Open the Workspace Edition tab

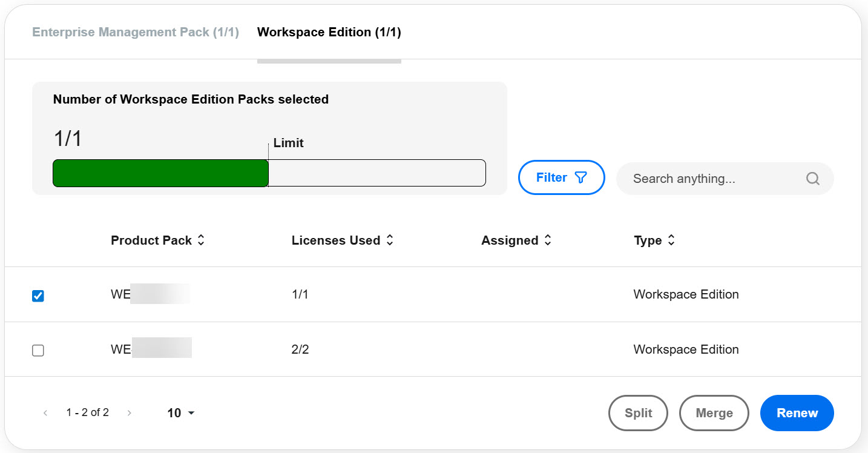329,31
